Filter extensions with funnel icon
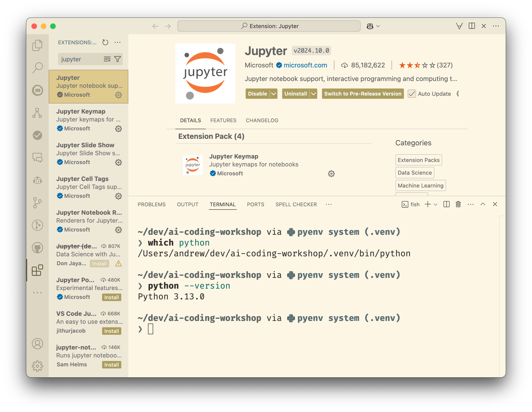 click(118, 59)
